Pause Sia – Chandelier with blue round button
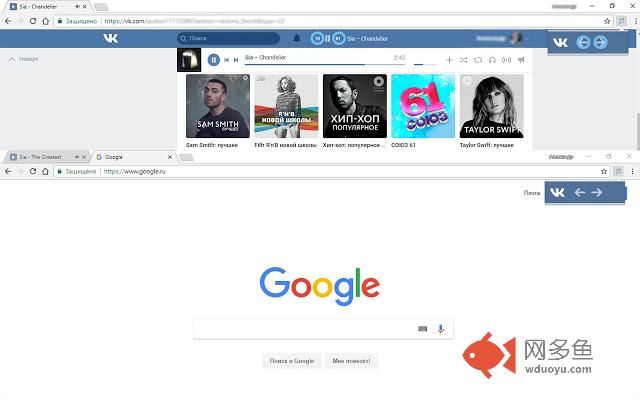The image size is (640, 400). [213, 60]
